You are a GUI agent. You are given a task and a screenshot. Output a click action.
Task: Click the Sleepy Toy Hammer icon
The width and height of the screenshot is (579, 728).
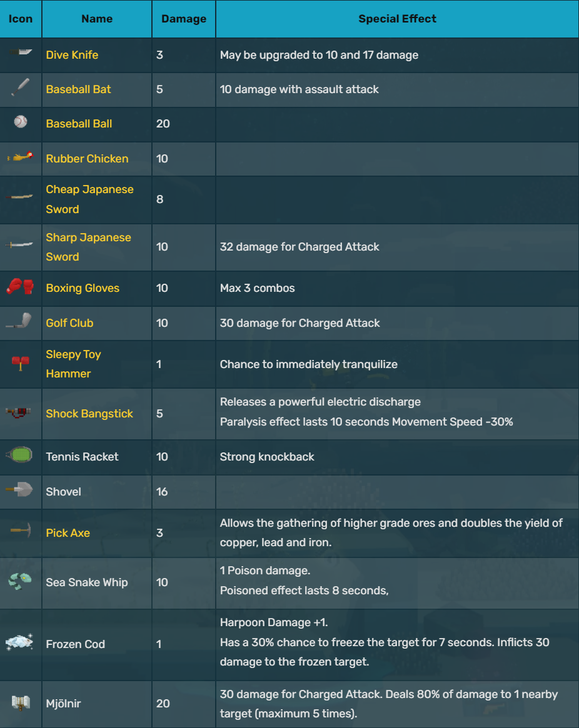(21, 363)
